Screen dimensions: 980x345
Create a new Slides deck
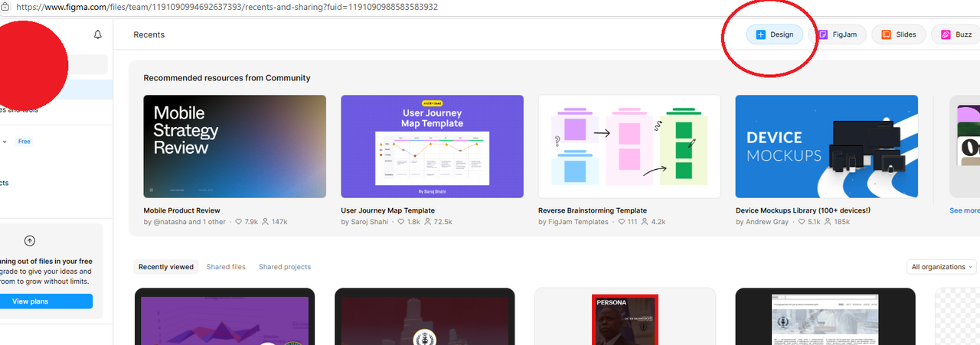900,34
